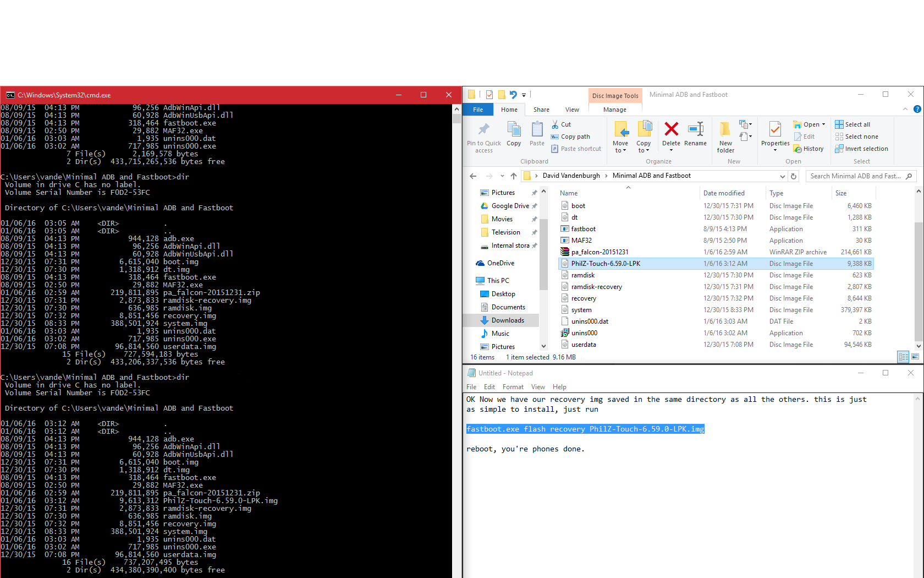Switch to View ribbon tab in Explorer
The height and width of the screenshot is (578, 924).
[572, 110]
